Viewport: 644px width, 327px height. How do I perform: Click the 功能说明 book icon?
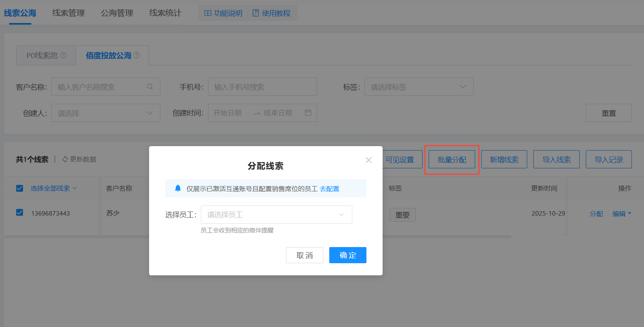[x=208, y=13]
